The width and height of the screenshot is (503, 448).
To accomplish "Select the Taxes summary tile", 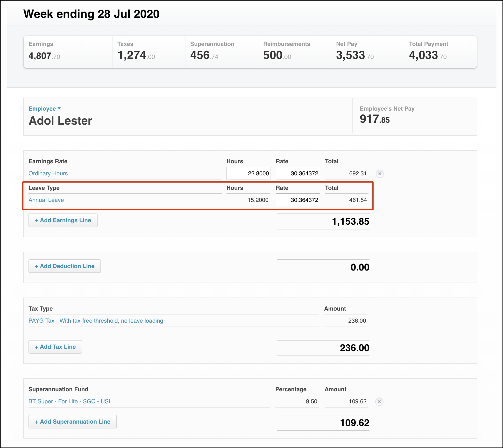I will 149,52.
